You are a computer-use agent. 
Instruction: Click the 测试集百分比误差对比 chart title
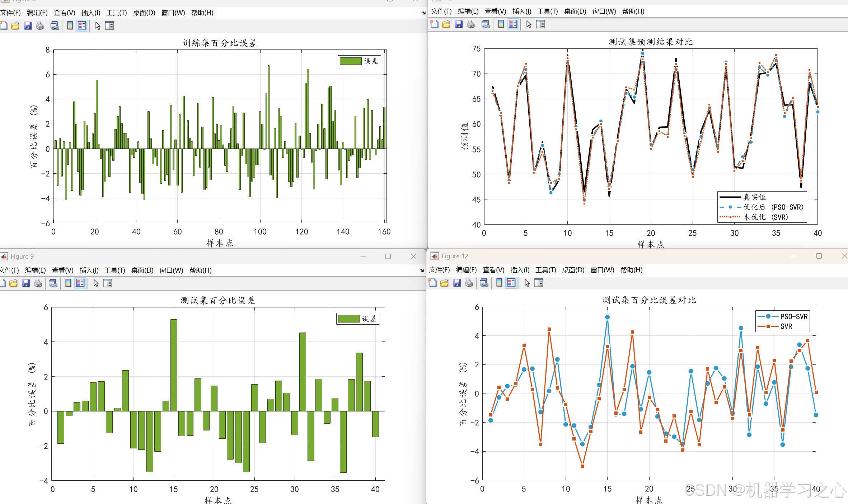click(x=649, y=300)
